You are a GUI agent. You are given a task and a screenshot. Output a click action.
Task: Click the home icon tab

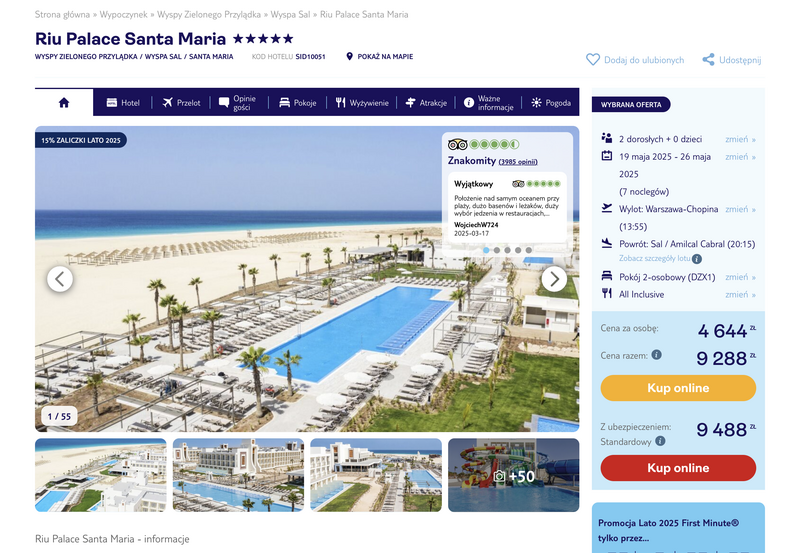click(64, 103)
